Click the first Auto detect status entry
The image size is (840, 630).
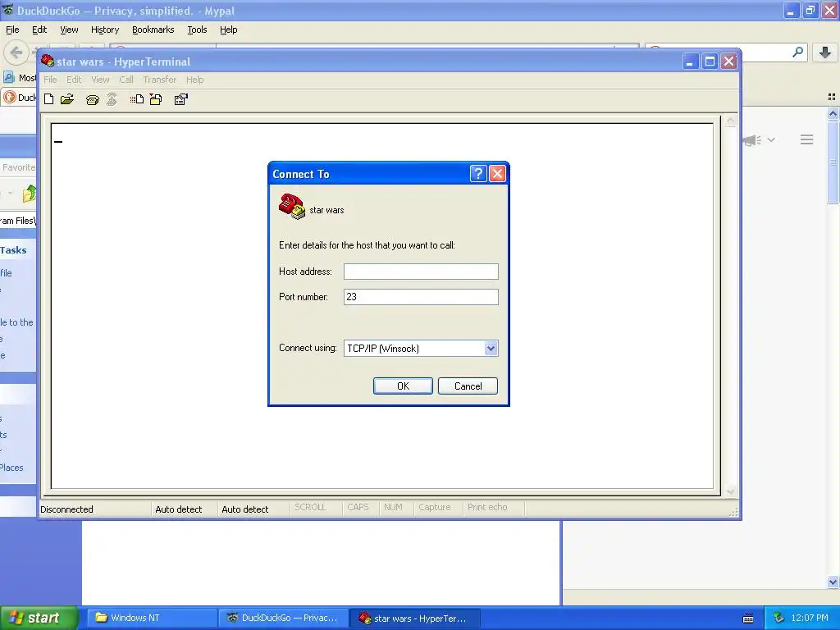click(179, 509)
